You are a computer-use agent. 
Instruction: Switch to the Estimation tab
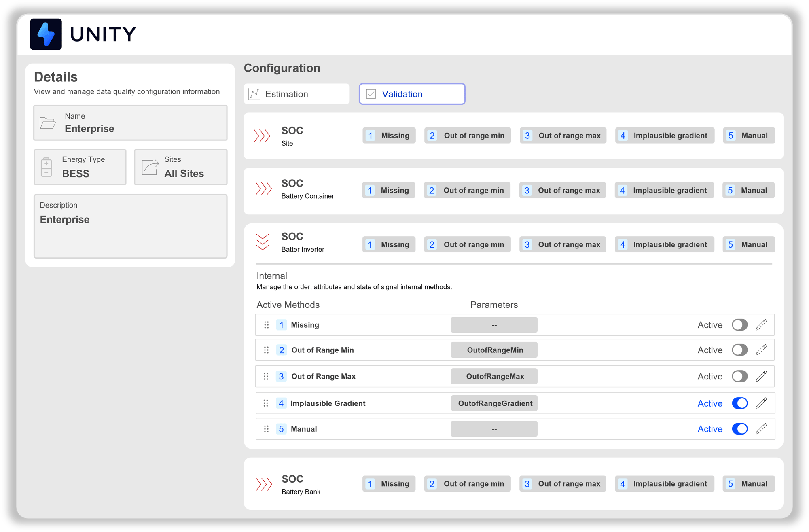[296, 93]
